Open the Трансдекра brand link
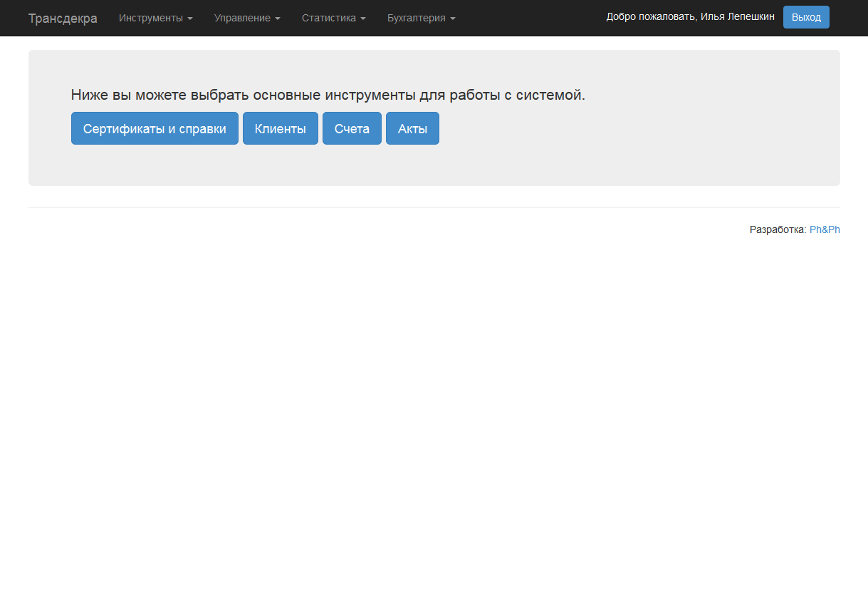The image size is (868, 590). pyautogui.click(x=63, y=18)
